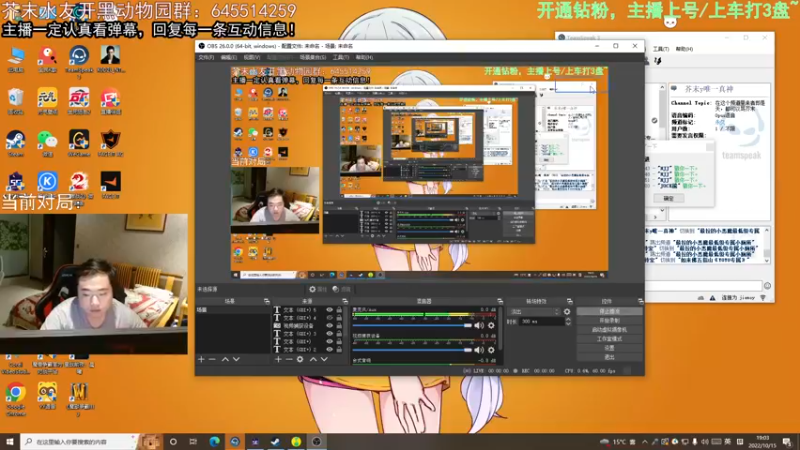The height and width of the screenshot is (450, 800).
Task: Click the video capture device volume slider
Action: pyautogui.click(x=412, y=350)
